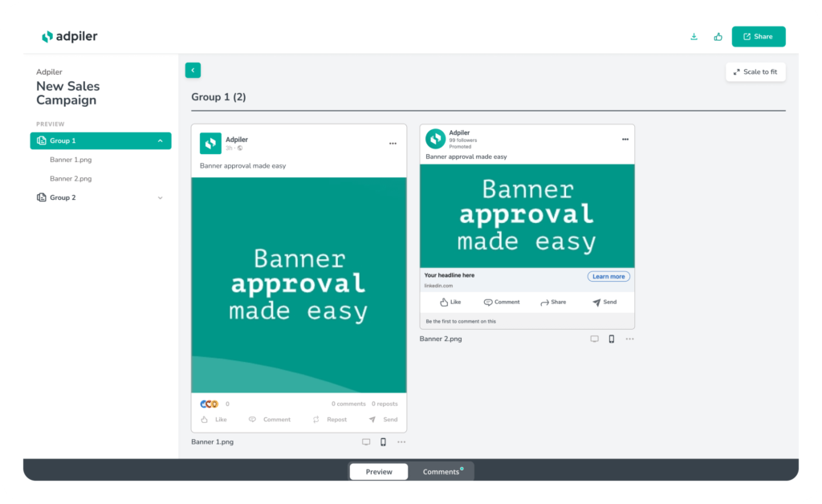
Task: Select Banner 2.png in the sidebar
Action: click(71, 179)
